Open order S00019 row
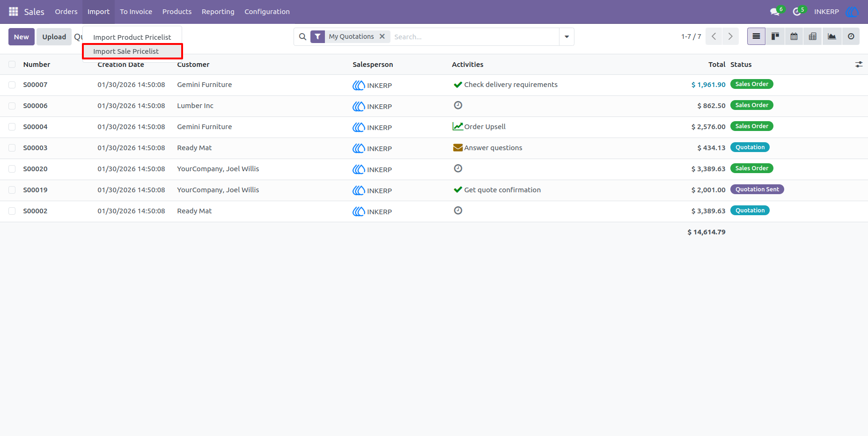Viewport: 868px width, 436px height. coord(434,190)
